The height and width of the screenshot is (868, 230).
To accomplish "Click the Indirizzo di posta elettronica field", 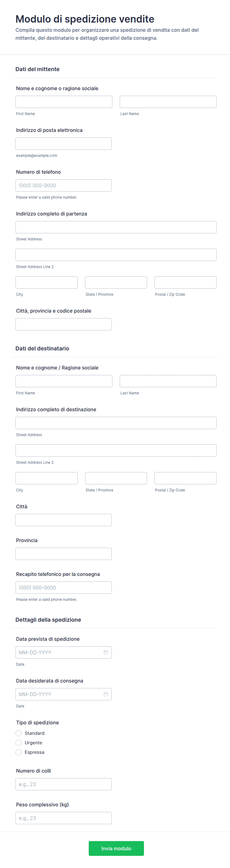I will click(x=64, y=143).
